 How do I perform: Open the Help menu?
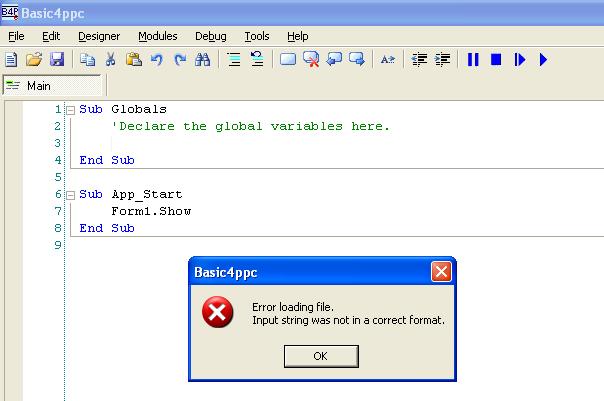(297, 36)
